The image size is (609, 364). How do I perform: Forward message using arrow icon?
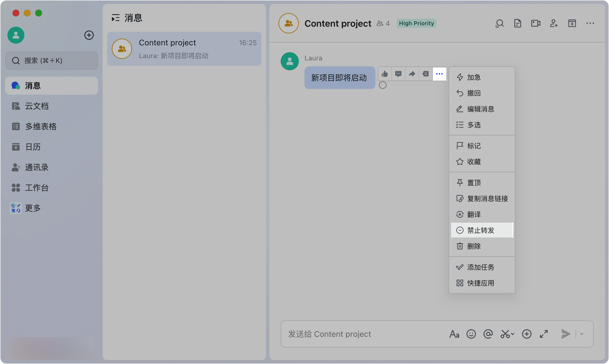point(412,74)
